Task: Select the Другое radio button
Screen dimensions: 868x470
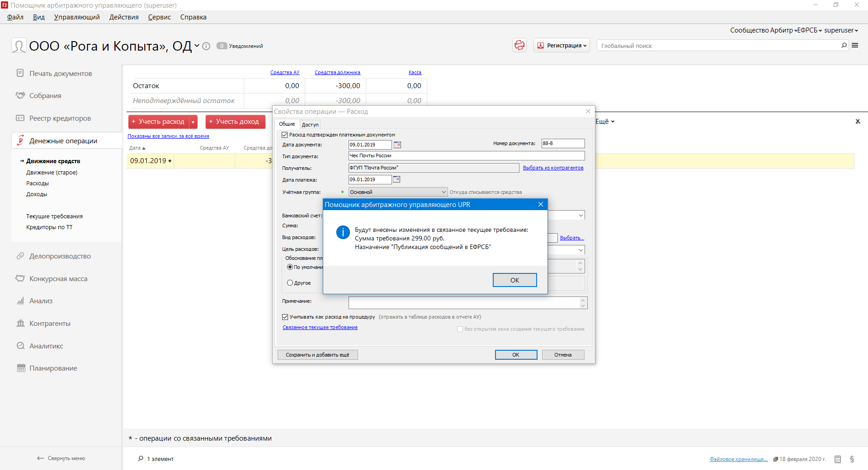Action: tap(290, 283)
